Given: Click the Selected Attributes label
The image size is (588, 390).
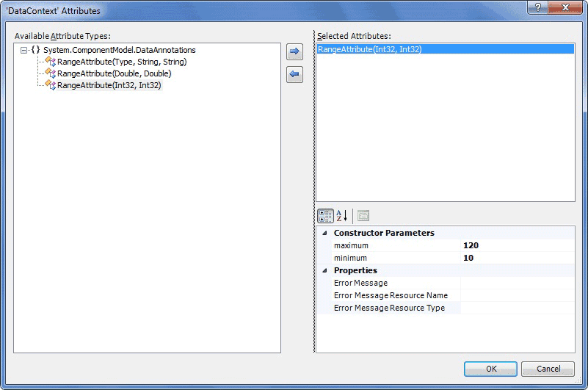Looking at the screenshot, I should [x=354, y=36].
